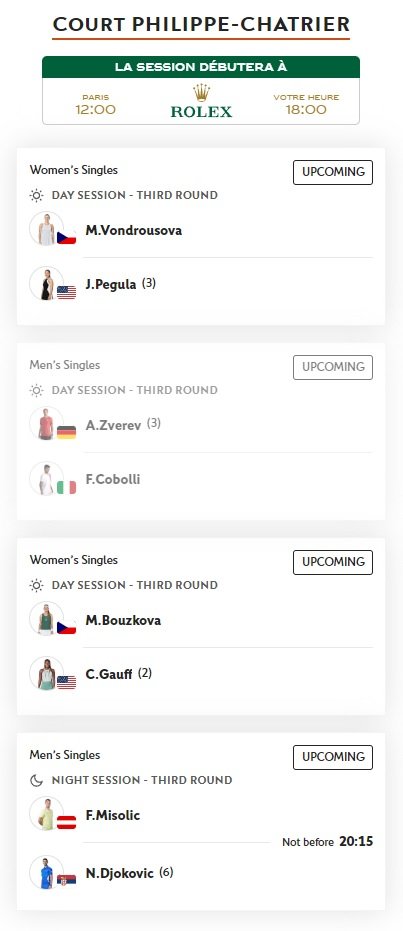The width and height of the screenshot is (403, 931).
Task: Click the Court Philippe-Chatrier heading
Action: click(x=201, y=24)
